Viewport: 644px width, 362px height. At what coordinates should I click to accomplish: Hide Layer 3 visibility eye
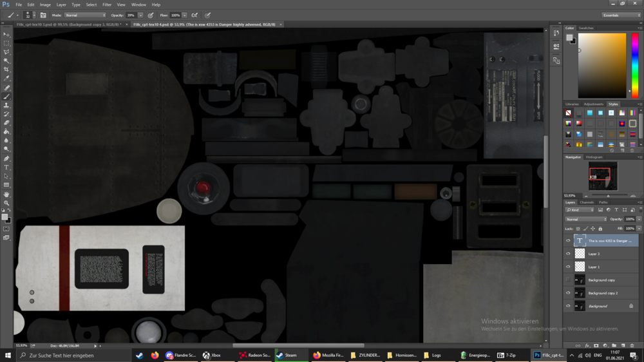click(569, 254)
